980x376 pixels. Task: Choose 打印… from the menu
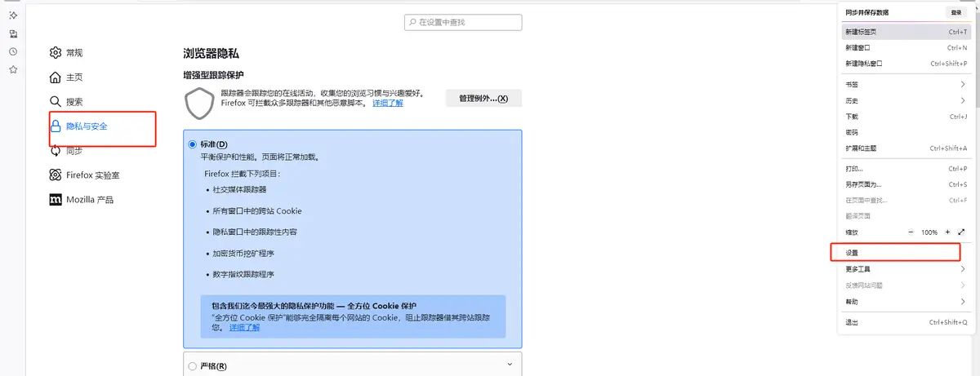(x=905, y=169)
